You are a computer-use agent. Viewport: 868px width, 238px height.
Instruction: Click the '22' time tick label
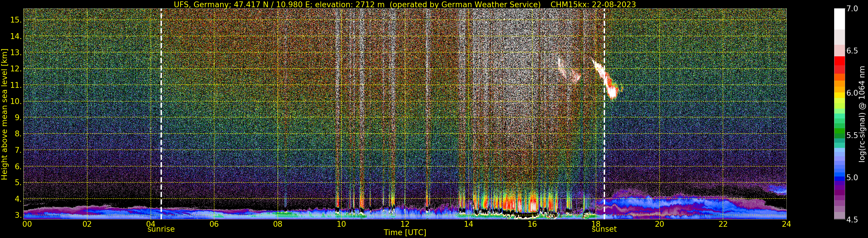tap(723, 224)
